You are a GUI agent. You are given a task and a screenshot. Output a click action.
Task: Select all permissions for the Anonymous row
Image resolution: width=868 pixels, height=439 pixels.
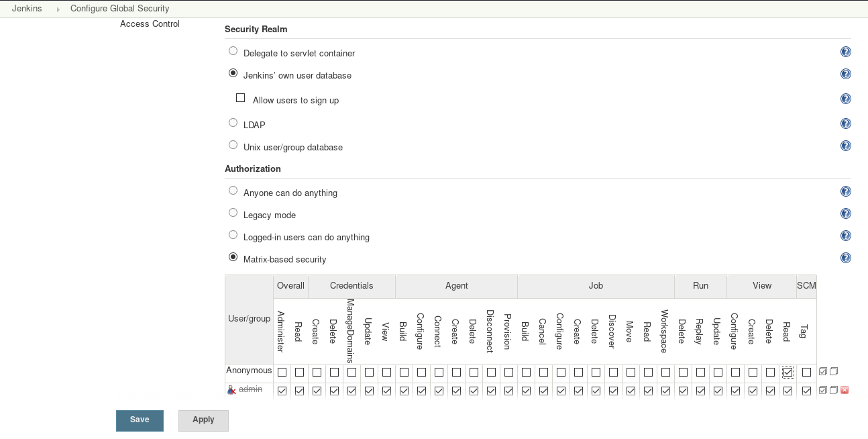point(822,371)
